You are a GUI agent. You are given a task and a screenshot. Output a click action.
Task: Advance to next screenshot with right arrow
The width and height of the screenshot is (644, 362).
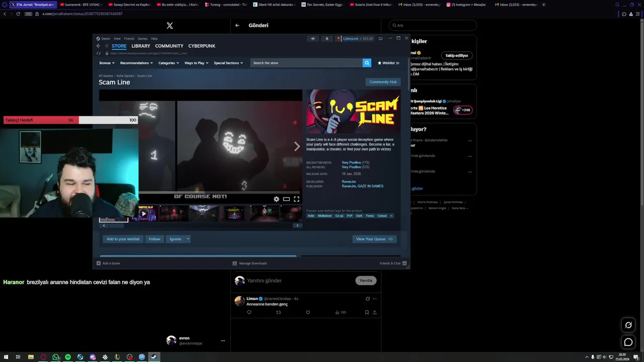297,146
